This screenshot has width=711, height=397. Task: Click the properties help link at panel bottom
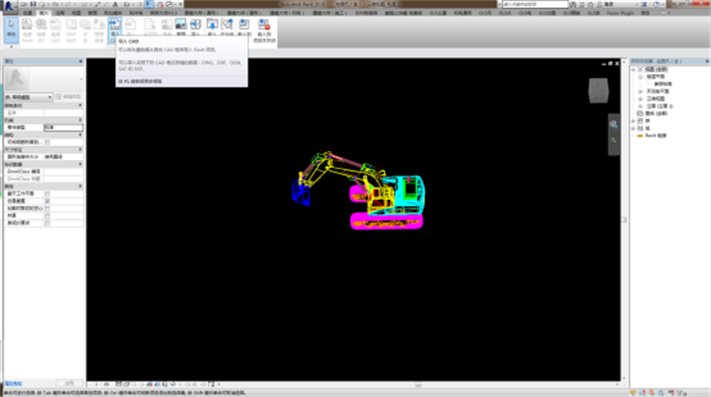coord(14,383)
